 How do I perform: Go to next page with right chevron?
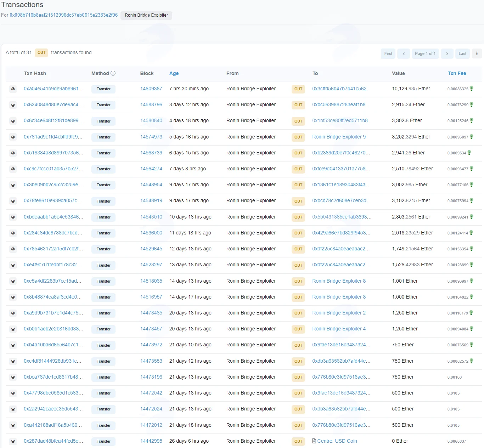pos(447,53)
